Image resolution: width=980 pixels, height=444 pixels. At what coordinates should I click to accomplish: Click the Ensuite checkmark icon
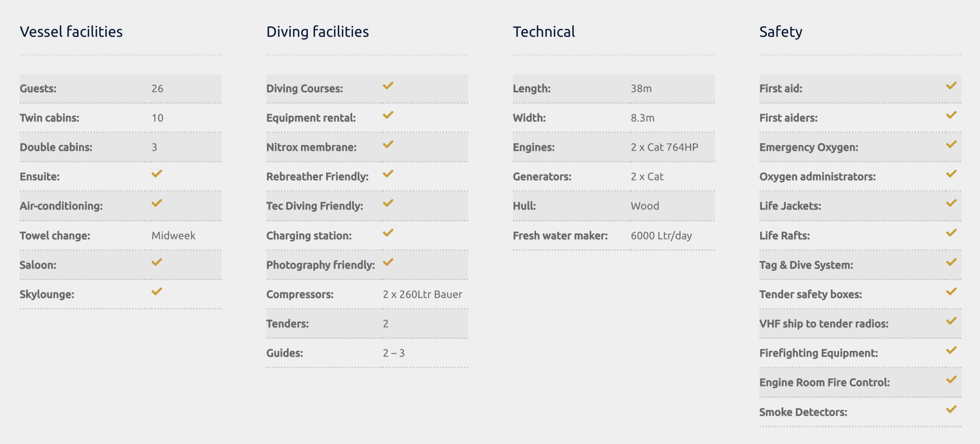tap(157, 174)
